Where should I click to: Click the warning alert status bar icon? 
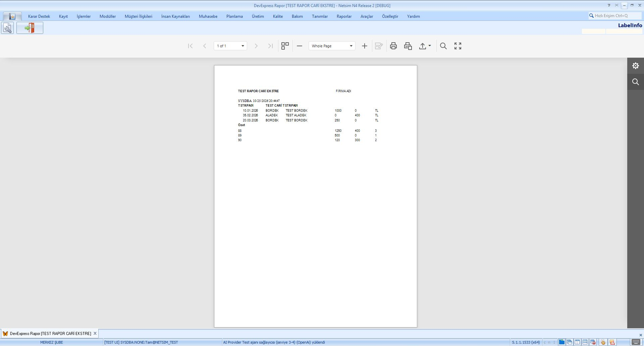tap(612, 342)
